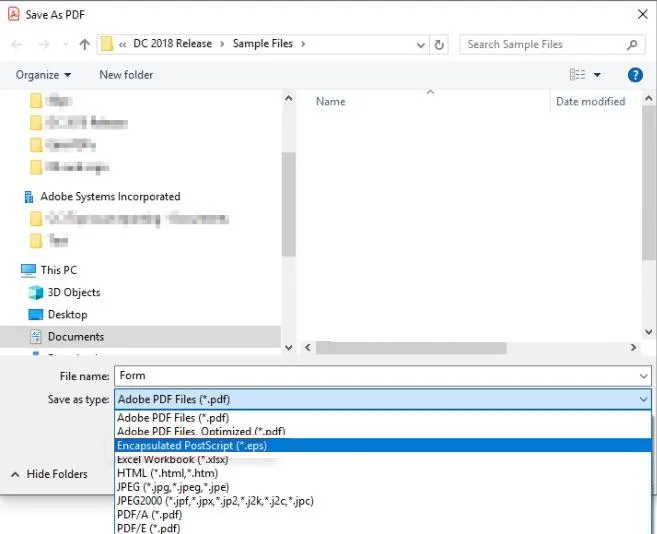Screen dimensions: 657x534
Task: Sort files by Date modified column
Action: (x=590, y=101)
